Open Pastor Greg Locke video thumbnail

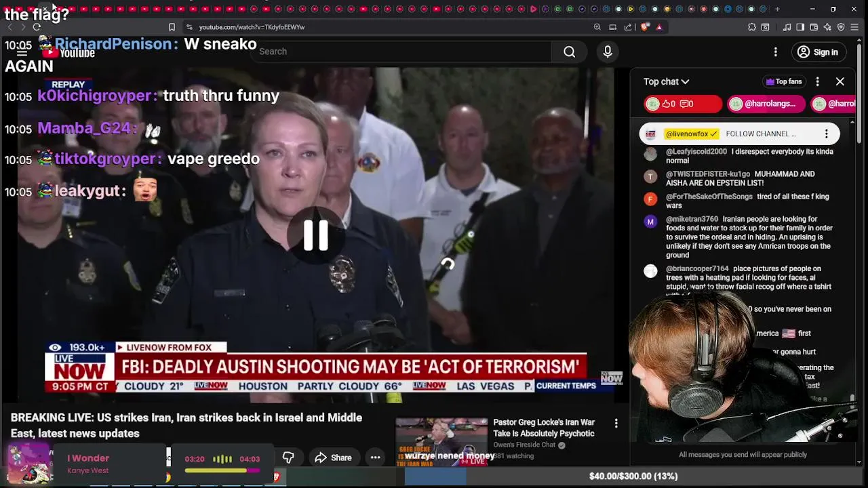(x=441, y=441)
